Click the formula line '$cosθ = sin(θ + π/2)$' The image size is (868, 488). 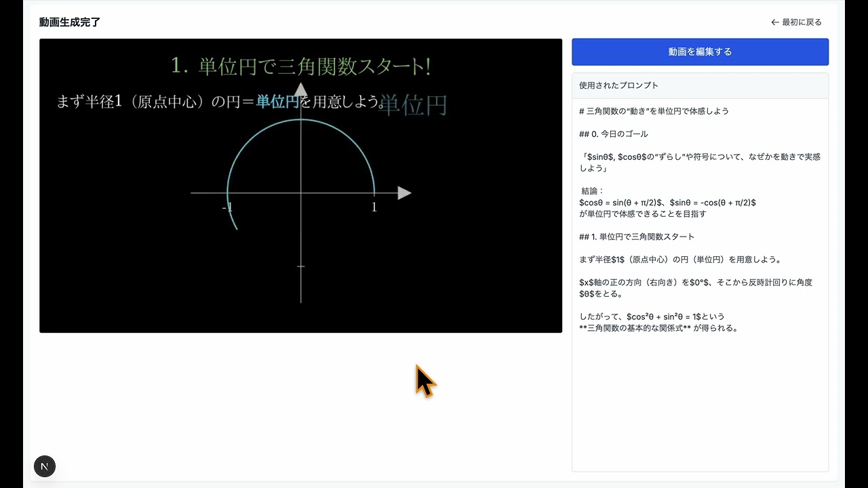click(x=667, y=203)
